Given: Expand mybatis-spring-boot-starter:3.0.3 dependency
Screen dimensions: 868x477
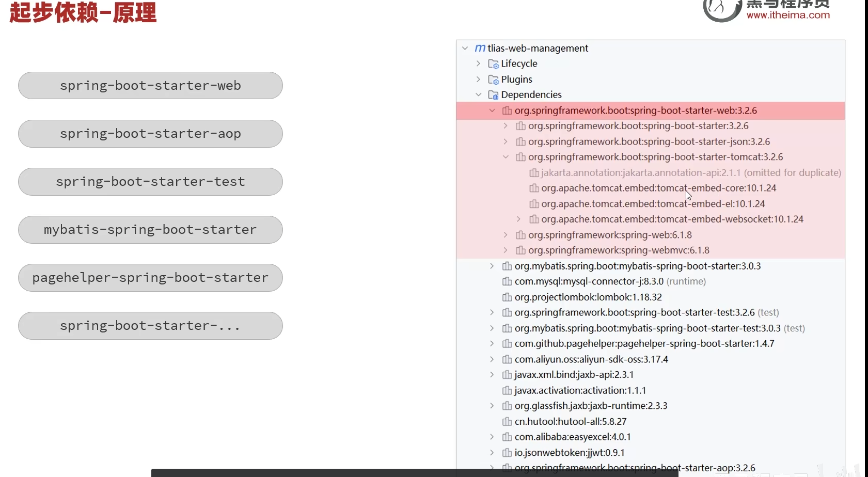Looking at the screenshot, I should tap(492, 266).
